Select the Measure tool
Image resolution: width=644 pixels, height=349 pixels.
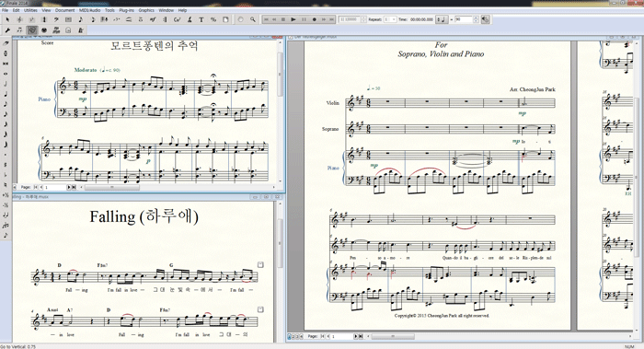click(x=68, y=19)
